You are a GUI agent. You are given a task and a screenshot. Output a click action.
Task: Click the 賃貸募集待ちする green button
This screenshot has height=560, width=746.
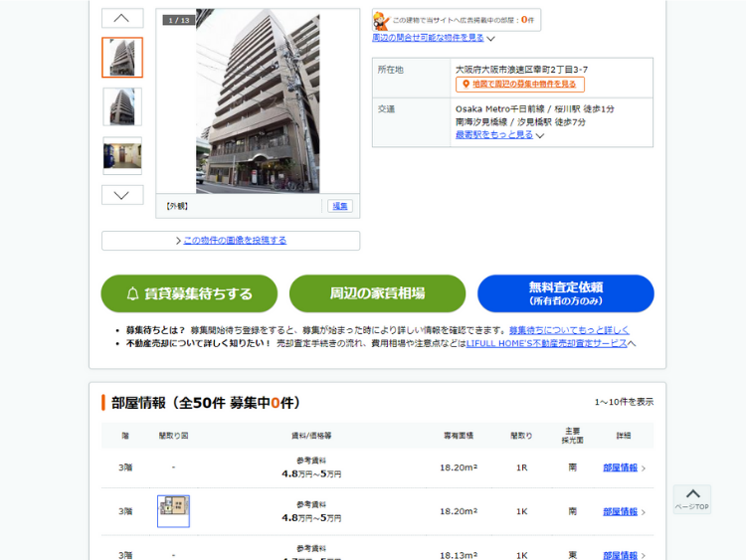tap(189, 293)
